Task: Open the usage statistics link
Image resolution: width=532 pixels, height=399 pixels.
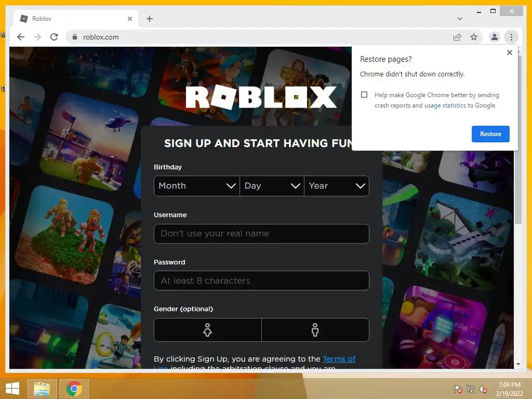Action: [x=445, y=105]
